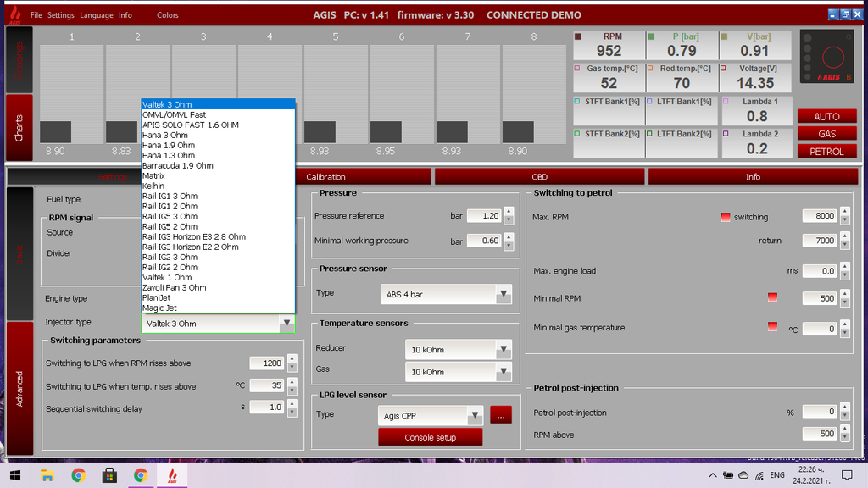Click the AGIS flame logo in title bar

[x=15, y=15]
